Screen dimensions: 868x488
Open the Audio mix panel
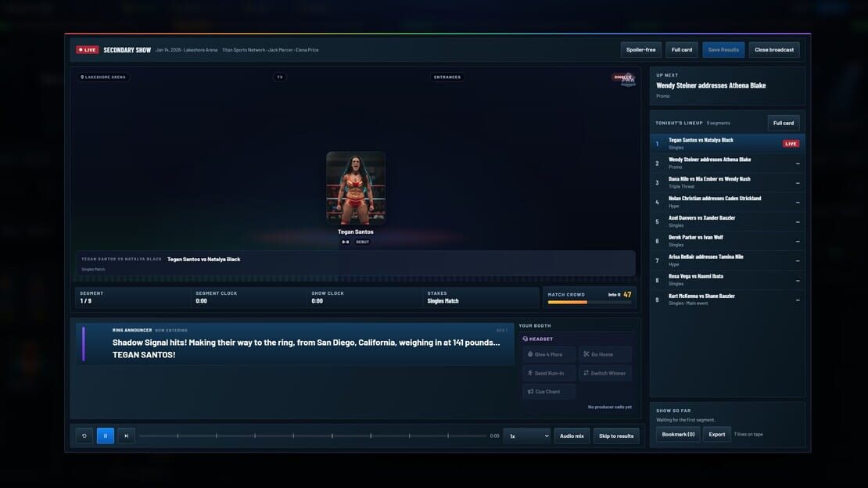click(572, 436)
